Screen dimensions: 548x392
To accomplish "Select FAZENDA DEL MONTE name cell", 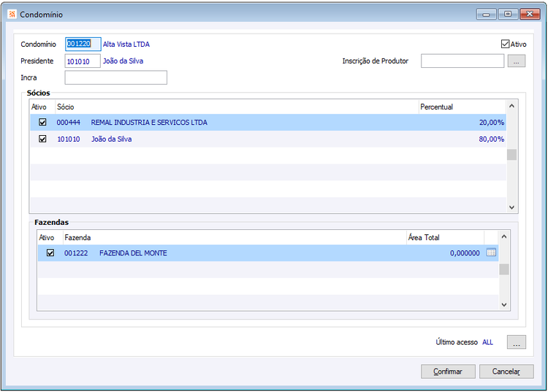I will (133, 253).
